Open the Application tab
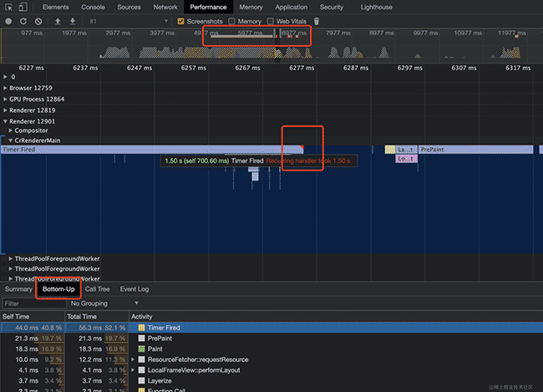This screenshot has width=543, height=392. click(x=292, y=7)
